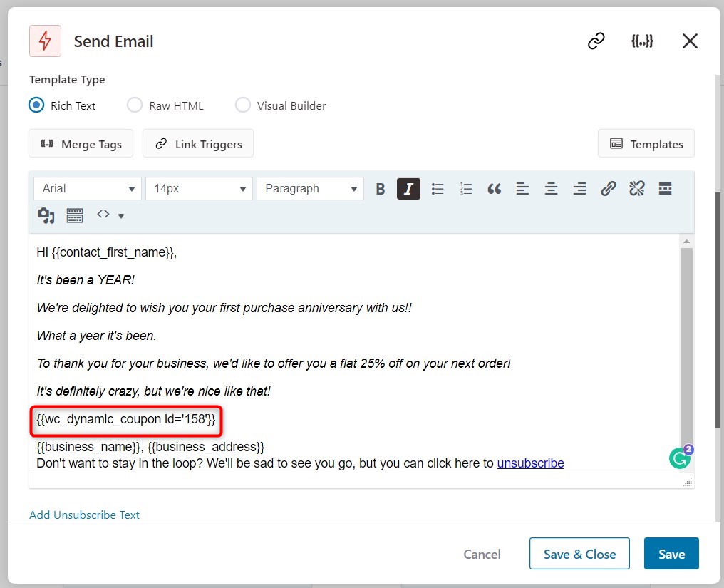This screenshot has height=588, width=724.
Task: Click the unsubscribe link in email body
Action: [x=531, y=463]
